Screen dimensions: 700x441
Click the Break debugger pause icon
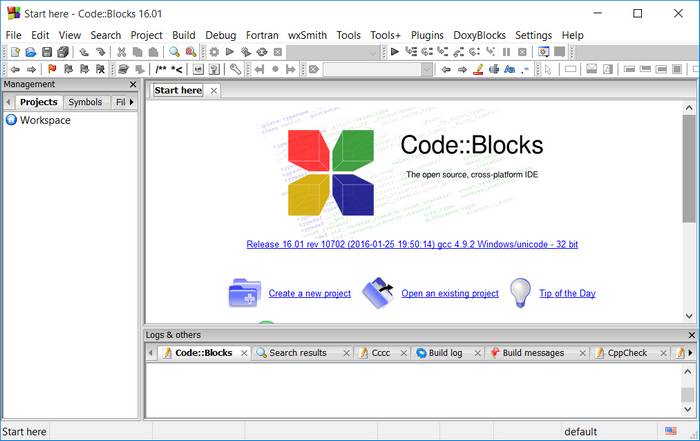(x=506, y=52)
